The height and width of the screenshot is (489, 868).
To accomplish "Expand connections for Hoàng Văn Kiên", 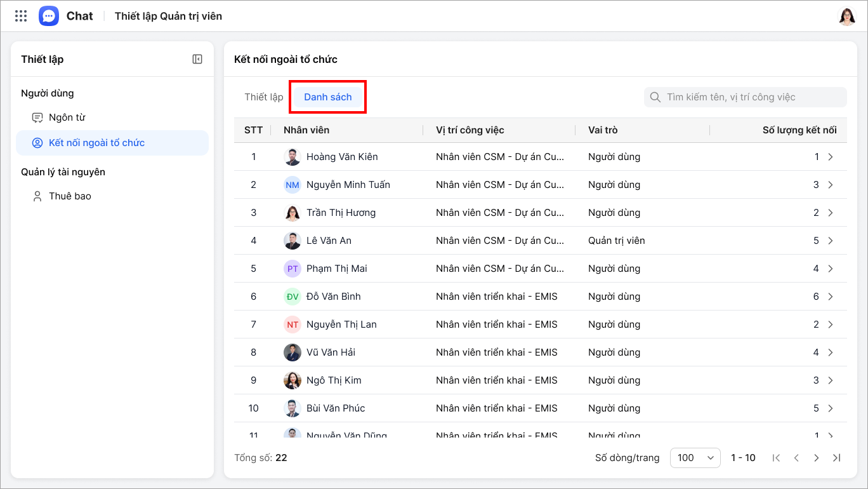I will [x=831, y=157].
